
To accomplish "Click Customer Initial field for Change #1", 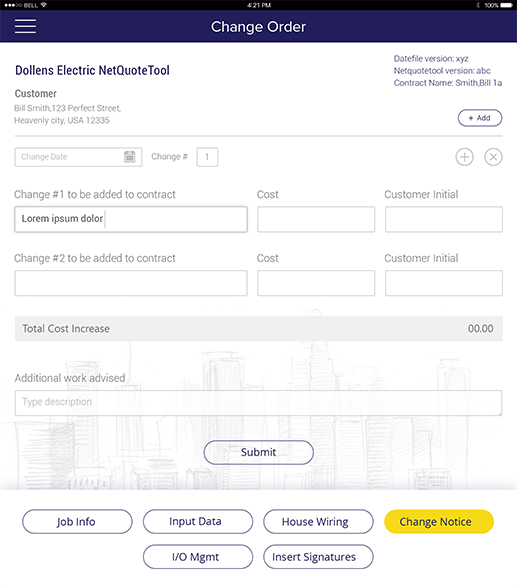I will click(x=444, y=219).
